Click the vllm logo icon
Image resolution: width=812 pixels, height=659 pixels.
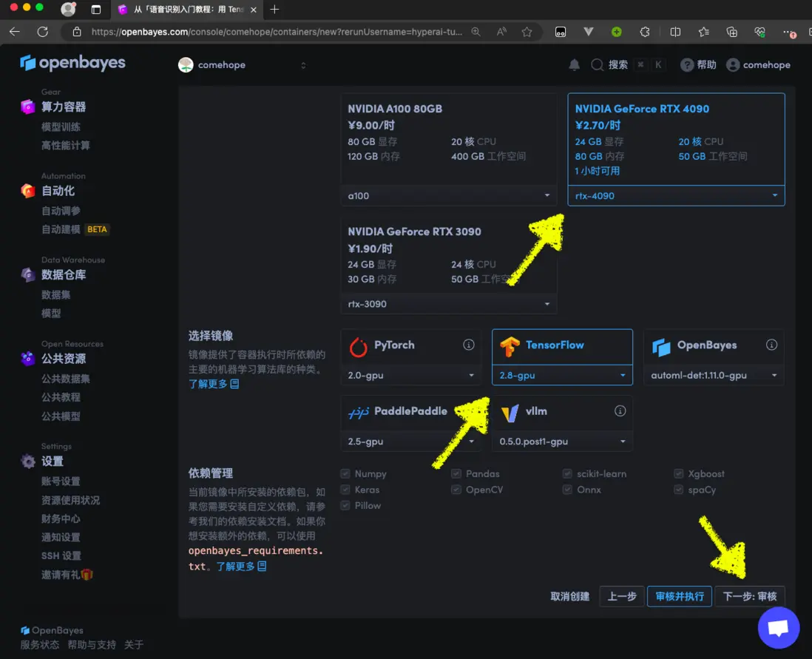point(510,413)
